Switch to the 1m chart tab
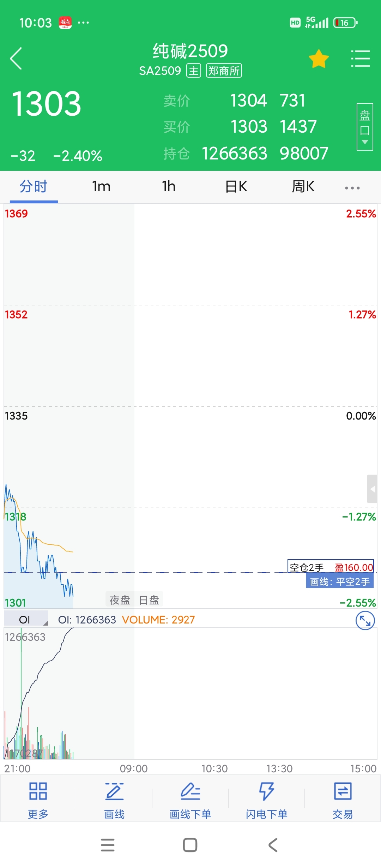Viewport: 381px width, 868px height. point(101,187)
